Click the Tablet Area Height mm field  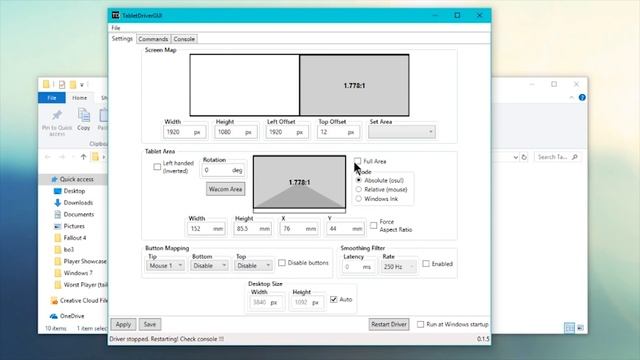253,229
